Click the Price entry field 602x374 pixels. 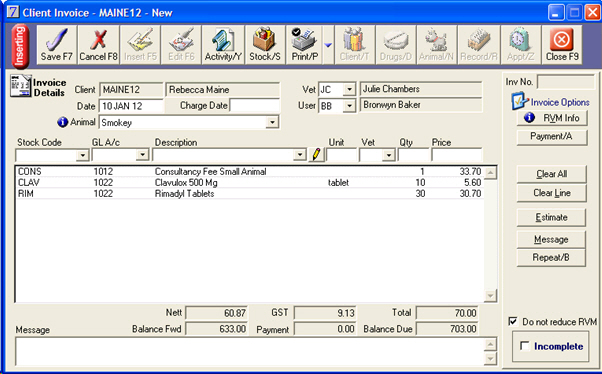[x=456, y=155]
